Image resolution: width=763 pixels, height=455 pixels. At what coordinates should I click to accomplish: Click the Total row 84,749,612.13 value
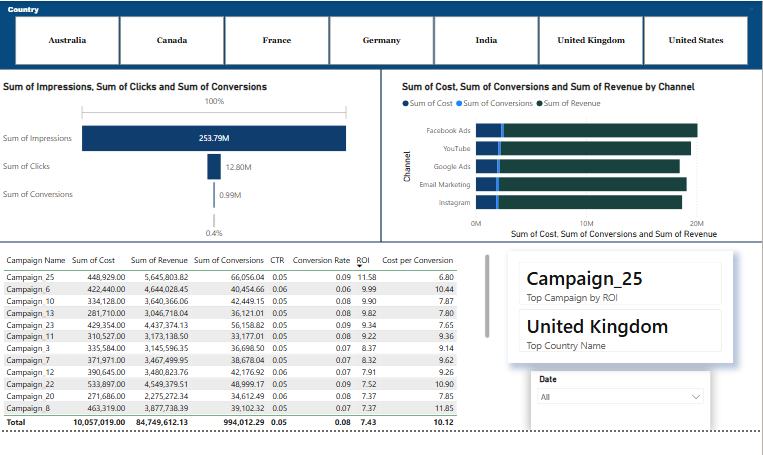click(162, 422)
